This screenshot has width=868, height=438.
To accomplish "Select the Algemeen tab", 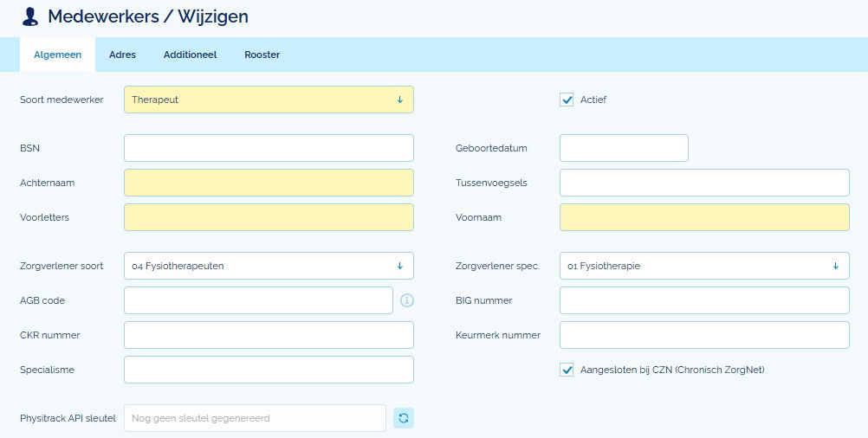I will (57, 55).
